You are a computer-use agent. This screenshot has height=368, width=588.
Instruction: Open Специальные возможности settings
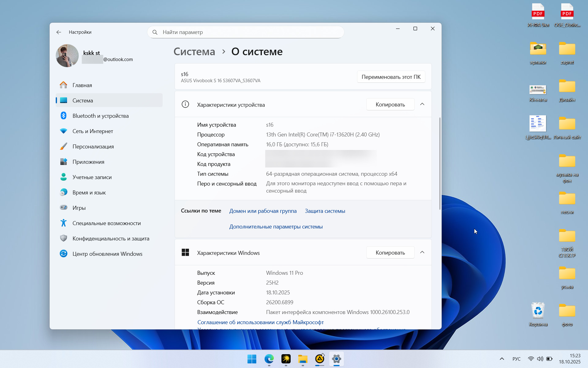point(106,223)
